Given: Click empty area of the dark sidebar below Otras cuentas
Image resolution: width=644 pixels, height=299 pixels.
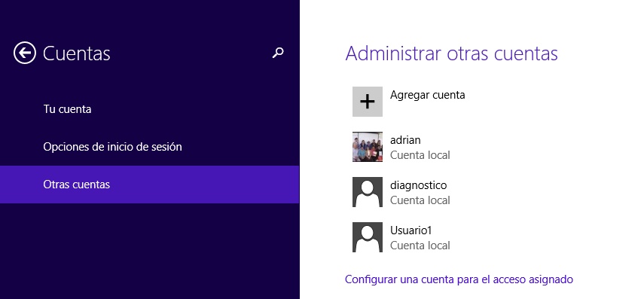Looking at the screenshot, I should click(149, 251).
